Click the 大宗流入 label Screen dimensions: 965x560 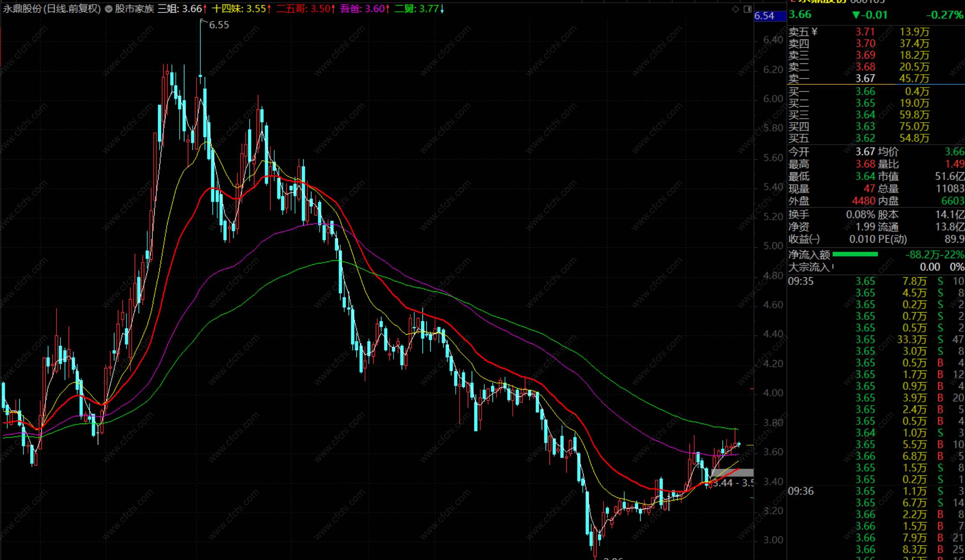tap(809, 267)
